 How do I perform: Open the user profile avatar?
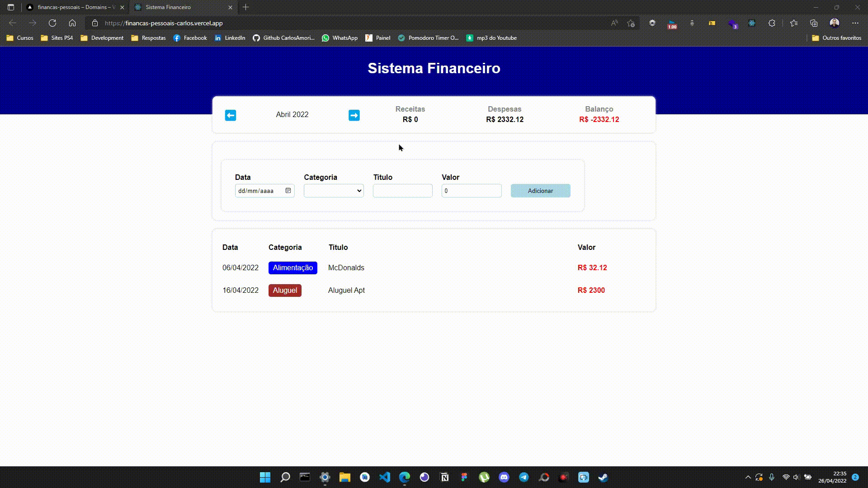click(x=835, y=23)
